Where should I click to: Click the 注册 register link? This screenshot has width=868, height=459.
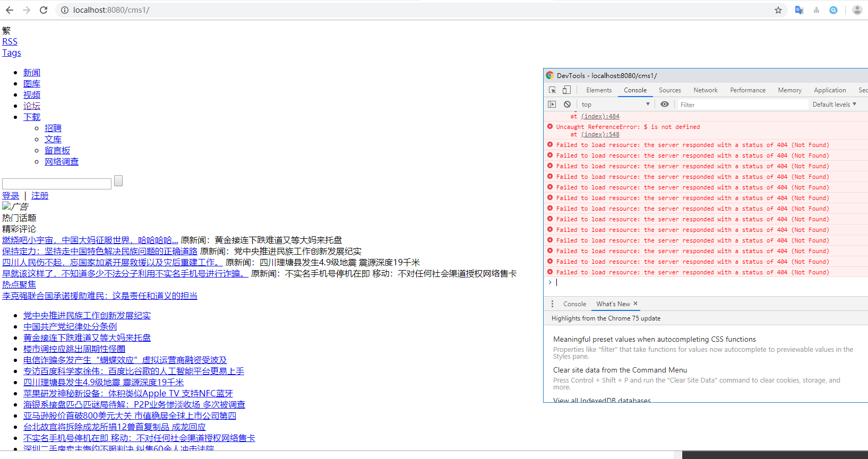(x=40, y=195)
